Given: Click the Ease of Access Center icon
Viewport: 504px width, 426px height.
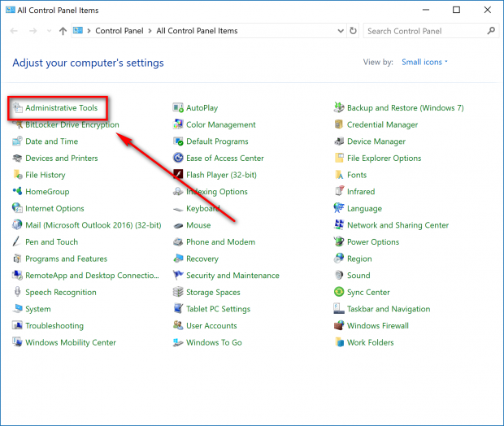Looking at the screenshot, I should (x=178, y=158).
